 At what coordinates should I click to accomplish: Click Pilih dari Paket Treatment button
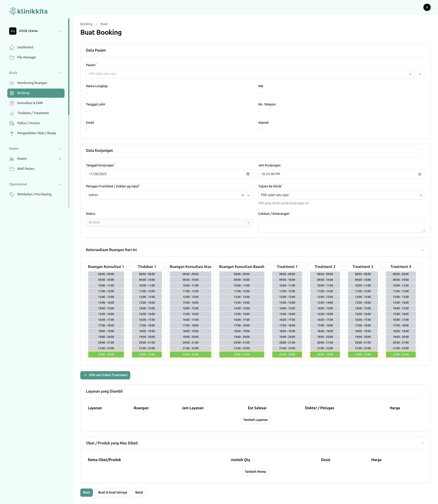[105, 375]
